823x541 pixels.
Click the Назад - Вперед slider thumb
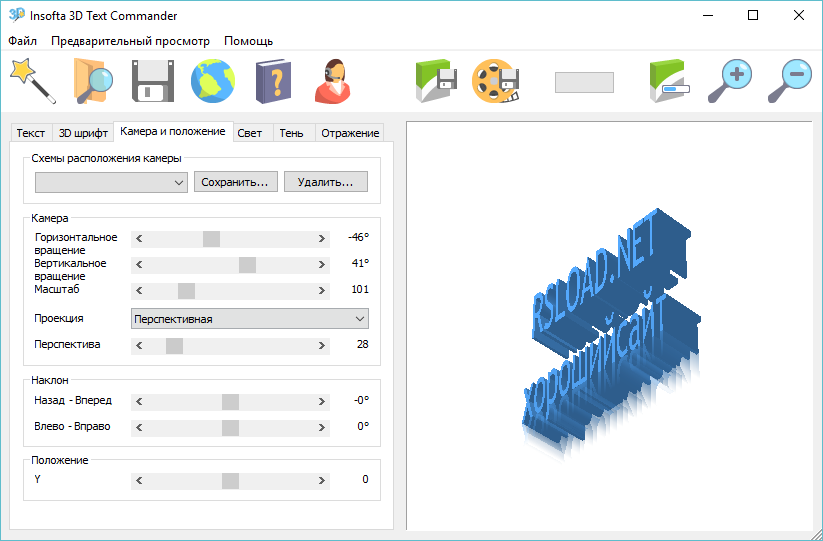[x=230, y=402]
